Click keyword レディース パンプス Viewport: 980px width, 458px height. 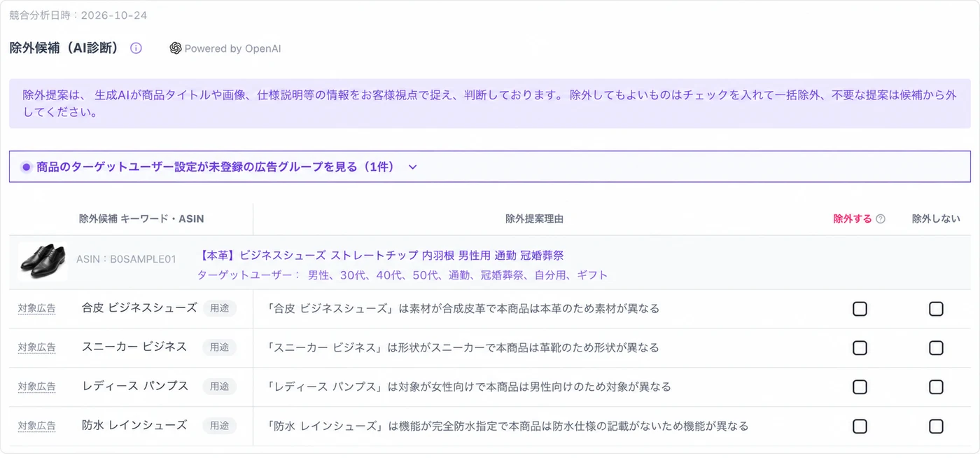click(x=135, y=386)
